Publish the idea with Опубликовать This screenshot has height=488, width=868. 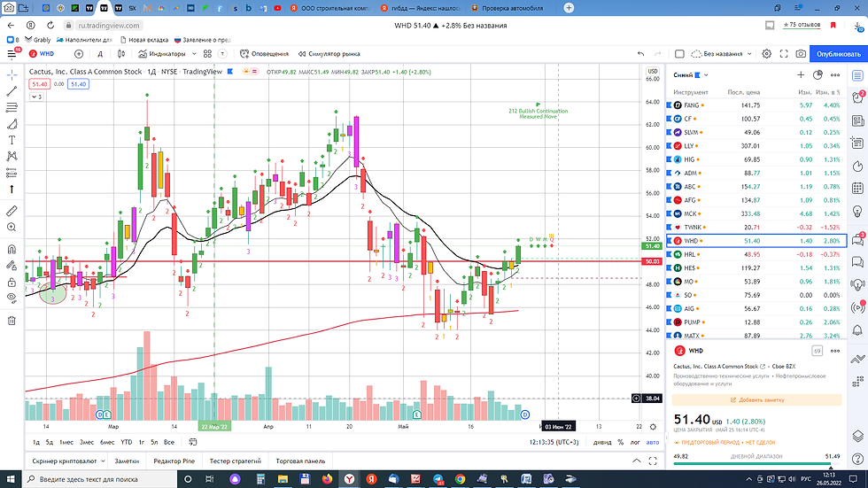click(839, 54)
